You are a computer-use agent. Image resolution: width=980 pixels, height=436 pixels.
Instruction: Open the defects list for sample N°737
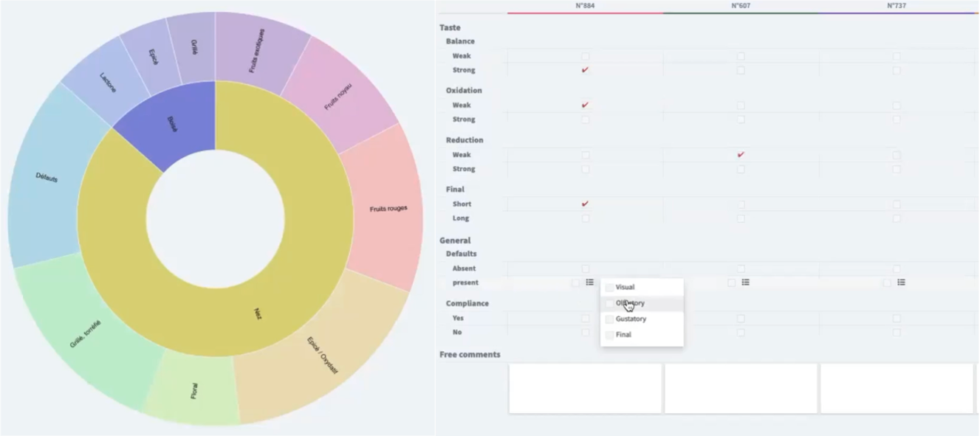(901, 283)
